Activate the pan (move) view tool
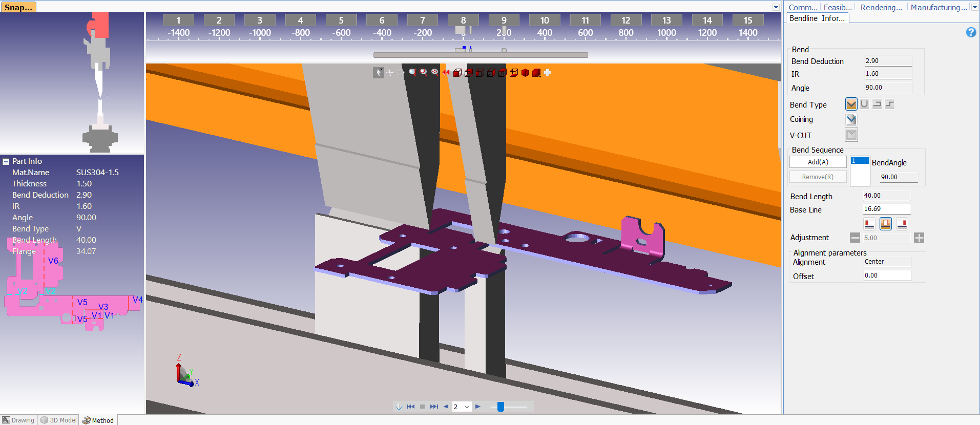The image size is (980, 425). point(390,73)
